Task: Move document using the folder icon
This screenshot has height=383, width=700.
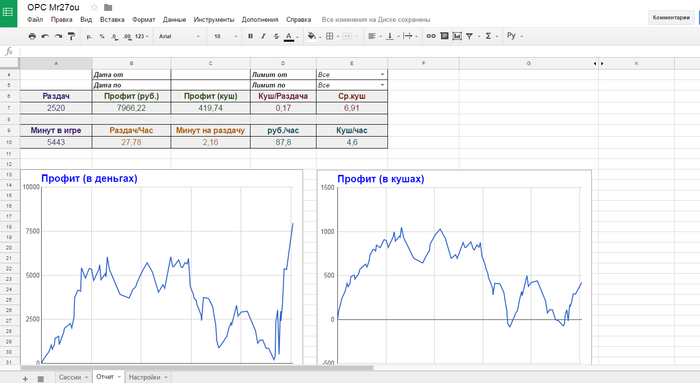Action: [x=108, y=7]
